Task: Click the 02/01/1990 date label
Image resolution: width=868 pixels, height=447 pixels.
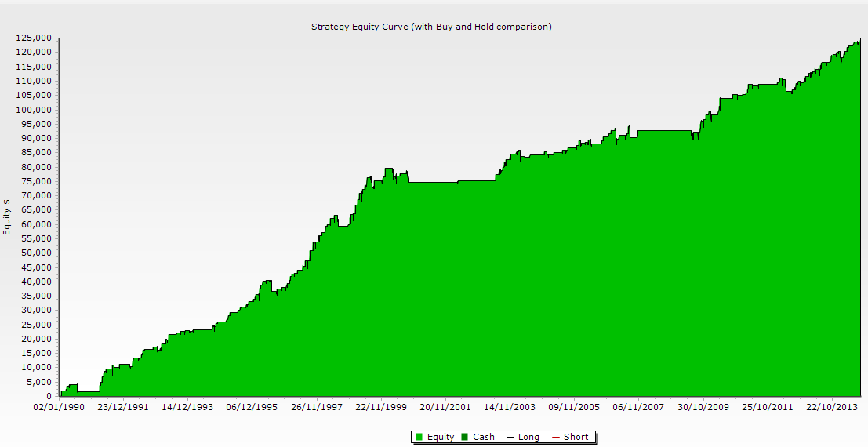Action: click(x=60, y=407)
